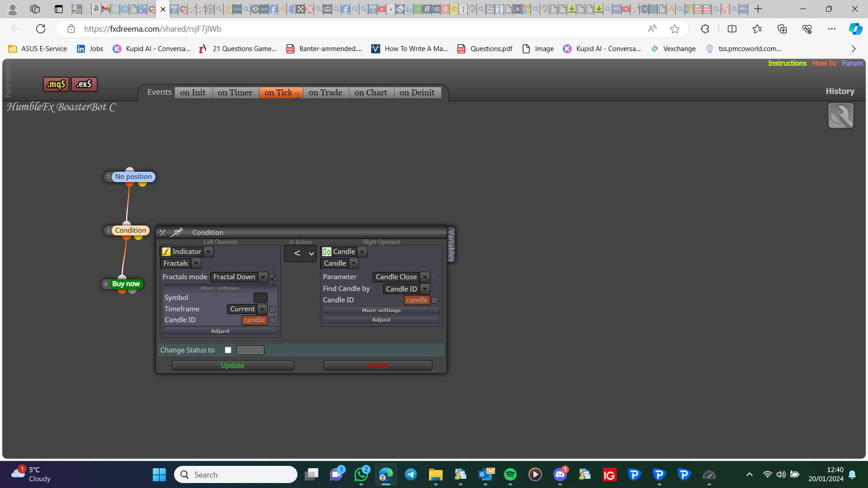This screenshot has width=868, height=488.
Task: Enable the Change Status to checkbox
Action: coord(228,350)
